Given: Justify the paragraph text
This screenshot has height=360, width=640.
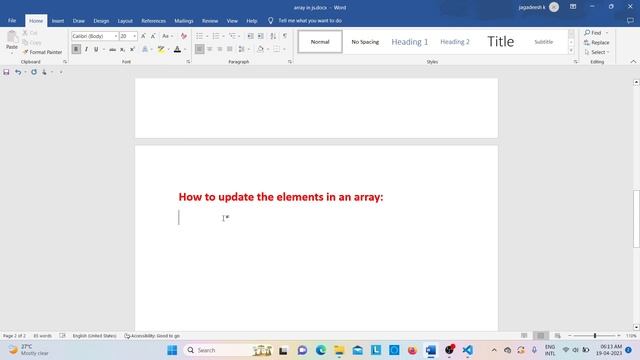Looking at the screenshot, I should coord(229,49).
